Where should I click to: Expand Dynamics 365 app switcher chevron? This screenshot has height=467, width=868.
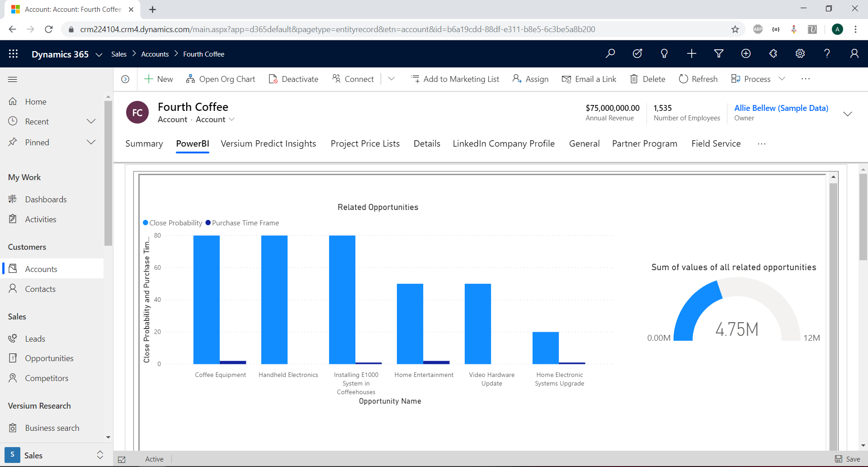pos(99,55)
